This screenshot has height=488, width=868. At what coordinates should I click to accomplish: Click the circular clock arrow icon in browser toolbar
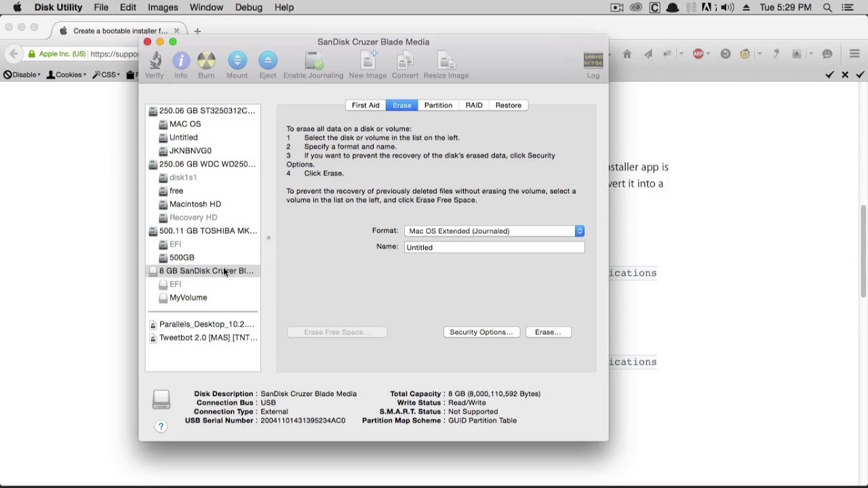(x=726, y=54)
